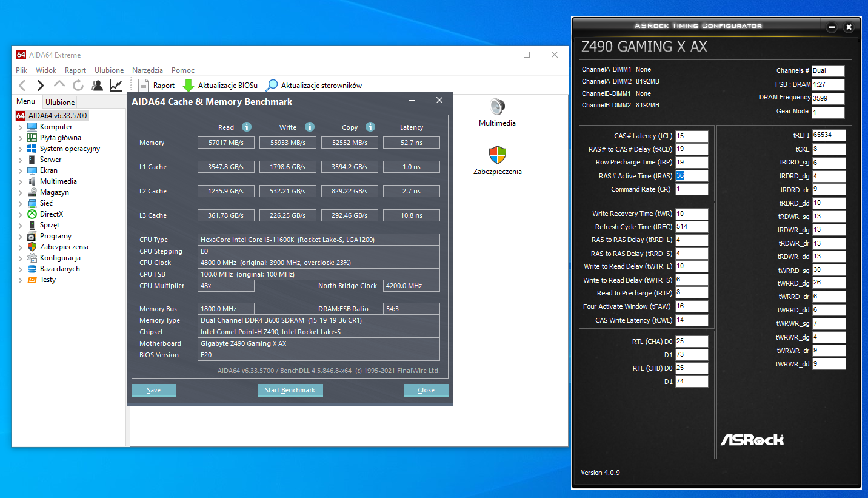This screenshot has height=498, width=868.
Task: Click the CAS Write Latency (tCWL) field
Action: (692, 320)
